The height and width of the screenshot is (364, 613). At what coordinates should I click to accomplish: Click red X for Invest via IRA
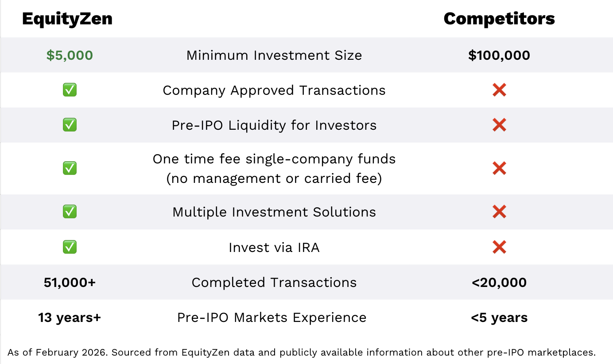(x=499, y=247)
